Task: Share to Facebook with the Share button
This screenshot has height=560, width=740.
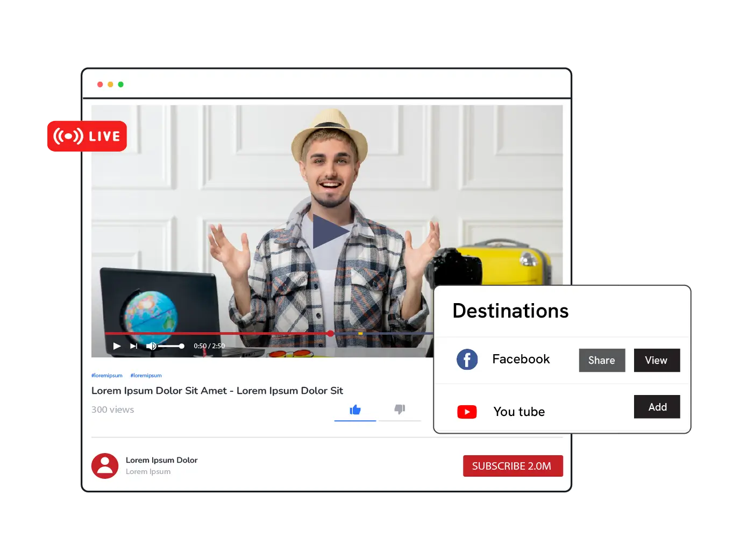Action: click(x=602, y=361)
